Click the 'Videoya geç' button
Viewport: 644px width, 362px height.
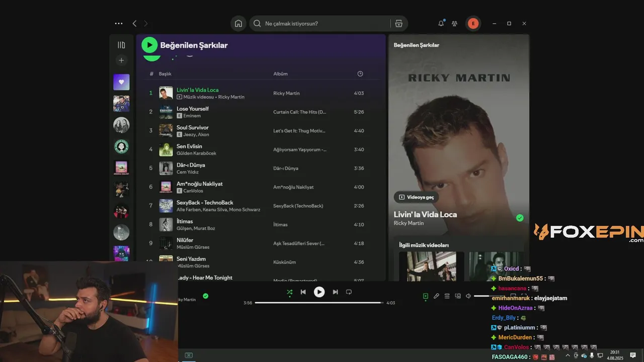tap(416, 197)
